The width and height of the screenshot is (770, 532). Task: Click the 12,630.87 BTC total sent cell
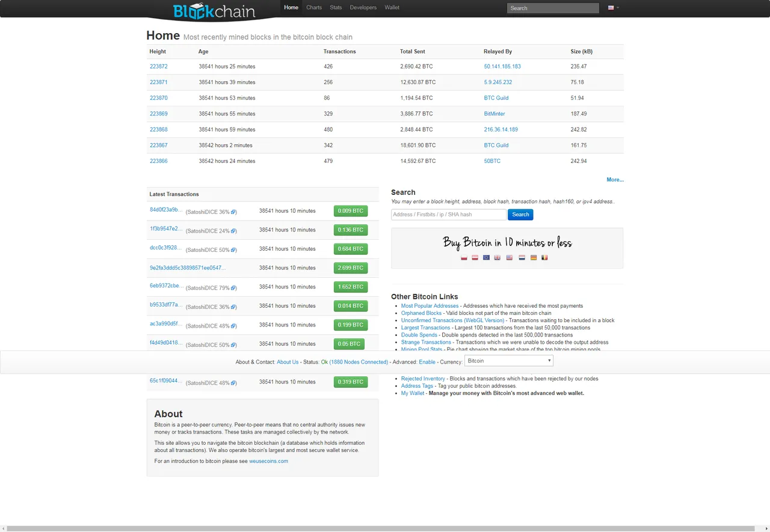coord(418,82)
